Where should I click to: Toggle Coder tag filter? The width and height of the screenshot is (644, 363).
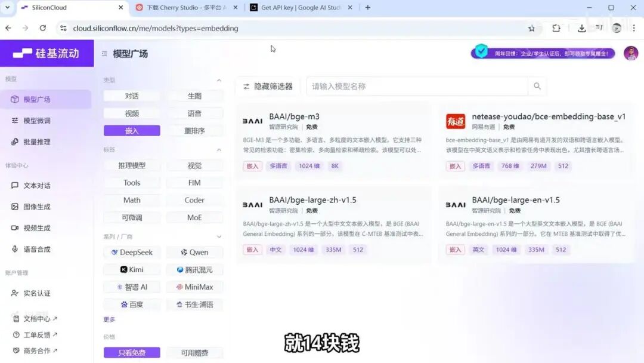pyautogui.click(x=194, y=200)
